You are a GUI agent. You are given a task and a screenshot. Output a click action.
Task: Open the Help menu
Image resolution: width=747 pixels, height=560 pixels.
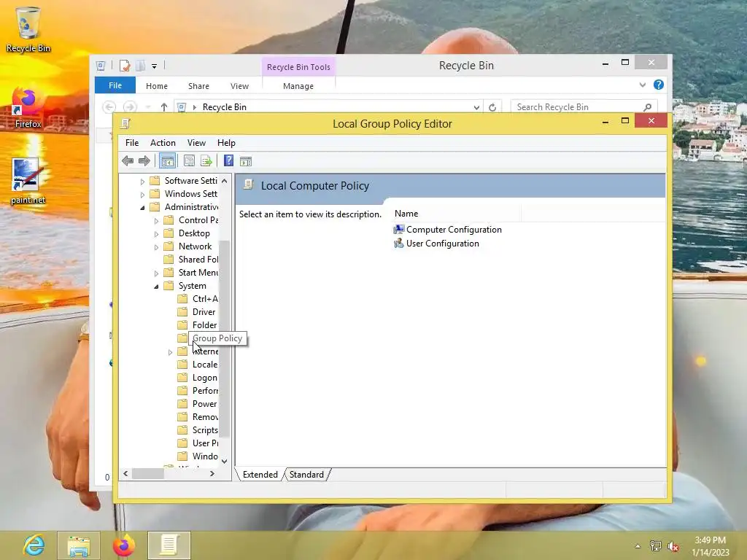(x=226, y=143)
